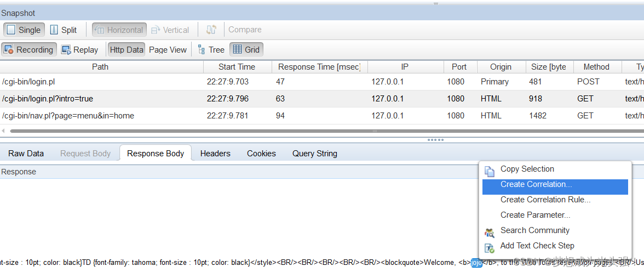Sort by Port column header

[x=461, y=67]
